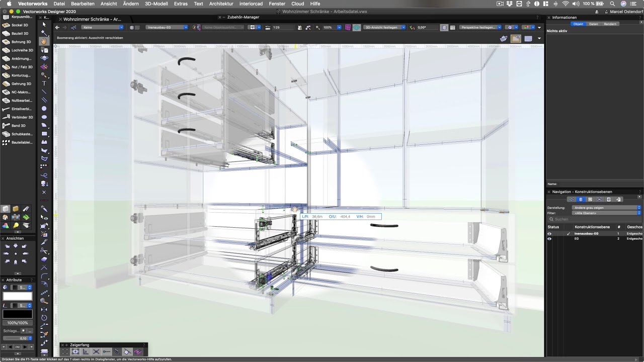The height and width of the screenshot is (362, 644).
Task: Toggle the highlighted view mode button beside teapot
Action: [516, 38]
